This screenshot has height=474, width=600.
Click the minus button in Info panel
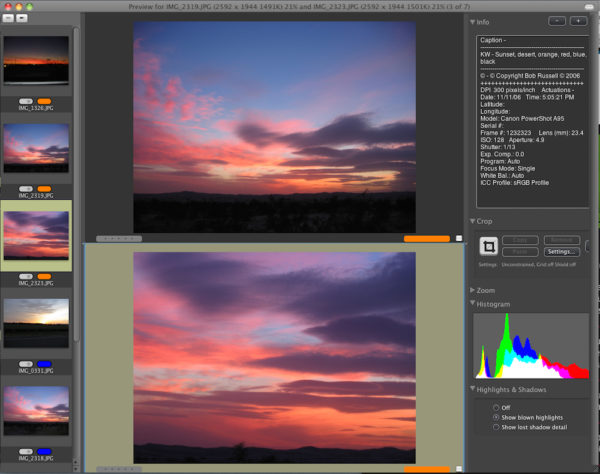click(x=557, y=21)
